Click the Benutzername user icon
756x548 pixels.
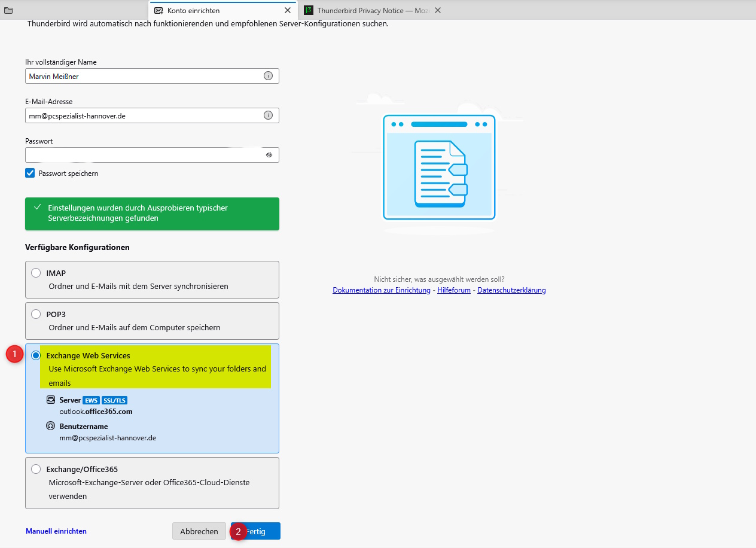click(51, 427)
